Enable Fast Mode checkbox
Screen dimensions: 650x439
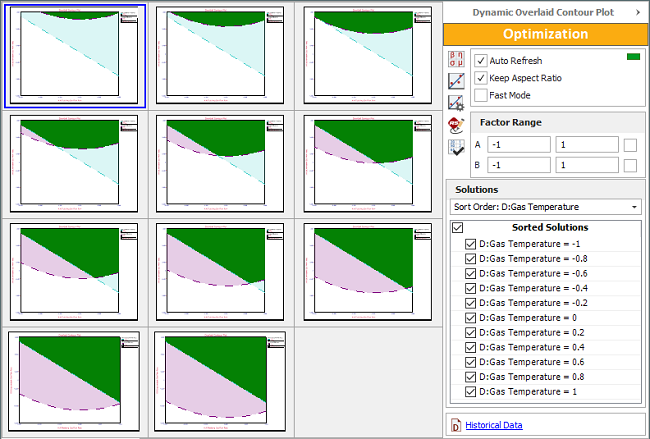(x=481, y=95)
